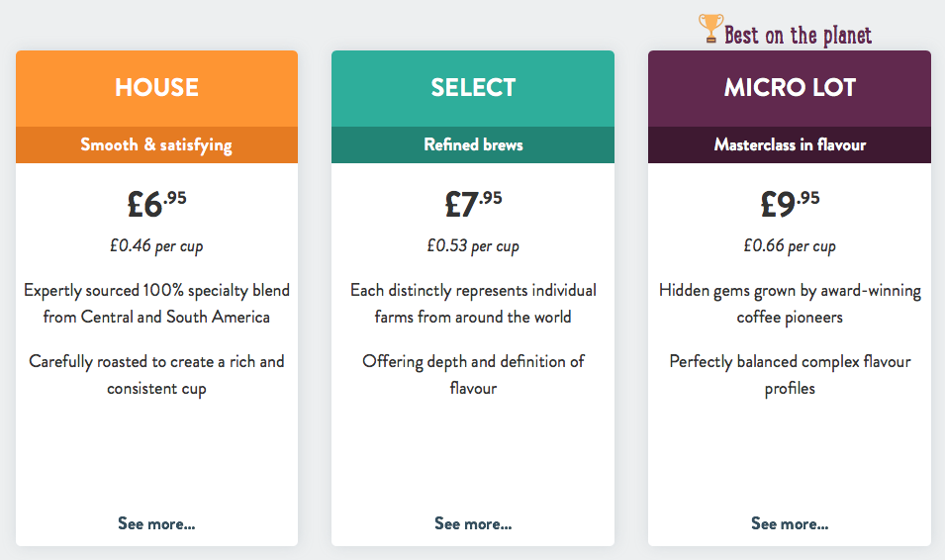Image resolution: width=945 pixels, height=560 pixels.
Task: Click the Hidden gems description text
Action: pos(790,304)
